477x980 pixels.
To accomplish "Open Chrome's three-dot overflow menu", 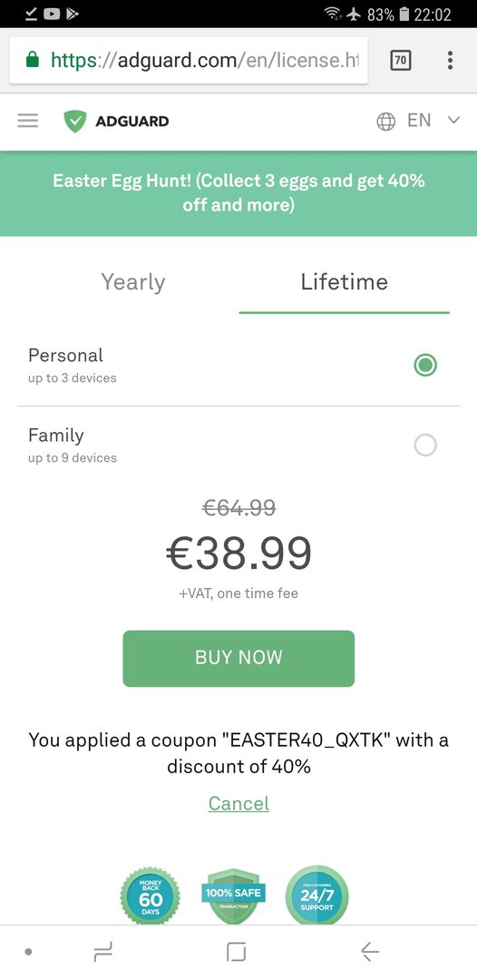I will (x=450, y=60).
